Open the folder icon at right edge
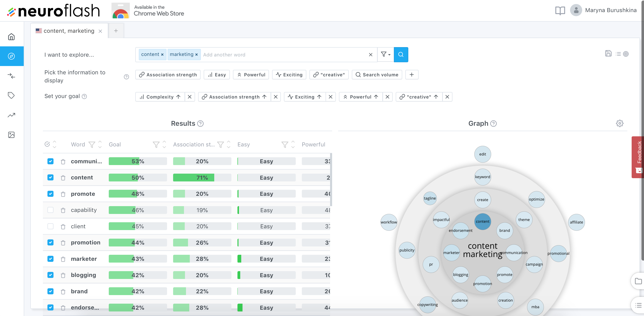The width and height of the screenshot is (644, 316). tap(638, 281)
